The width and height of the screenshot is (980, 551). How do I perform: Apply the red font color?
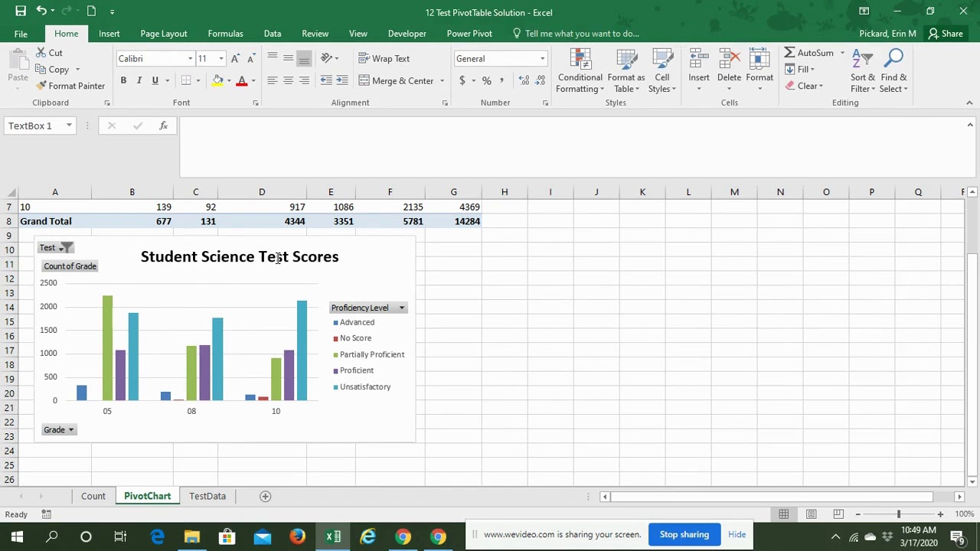coord(241,80)
